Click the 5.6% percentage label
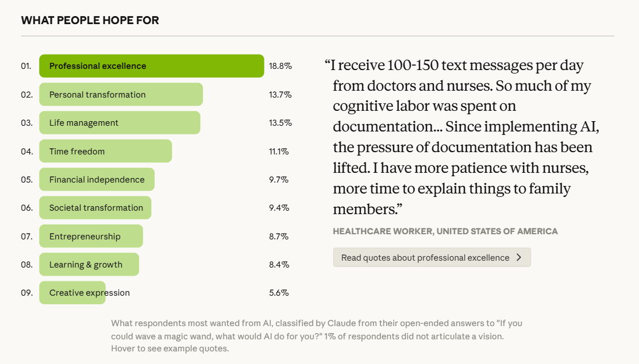This screenshot has width=639, height=364. click(x=279, y=293)
